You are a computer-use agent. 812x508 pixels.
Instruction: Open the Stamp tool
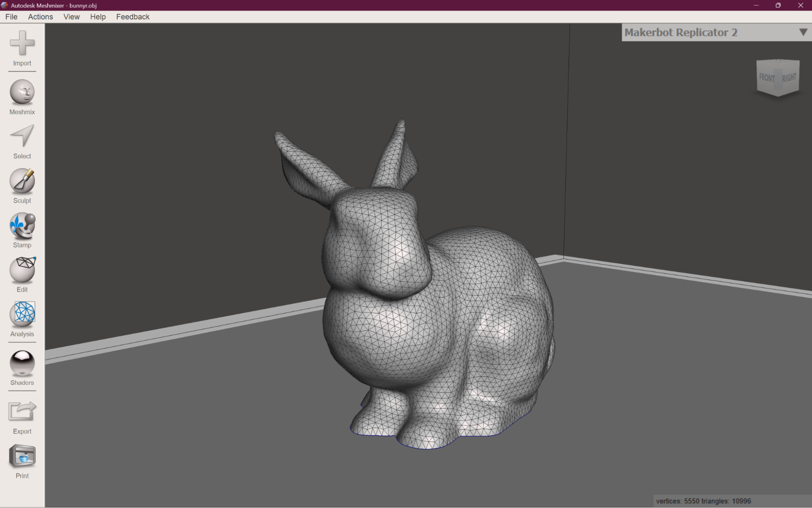(22, 225)
